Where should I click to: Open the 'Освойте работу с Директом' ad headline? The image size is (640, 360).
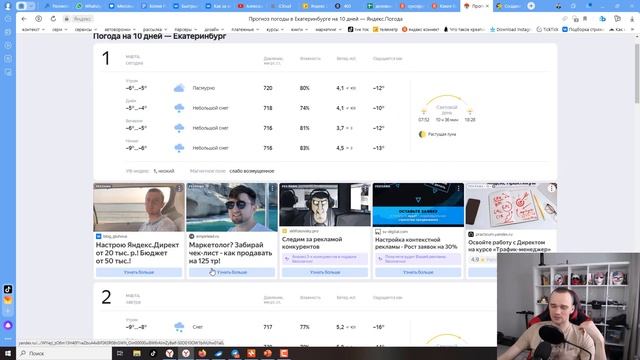509,246
